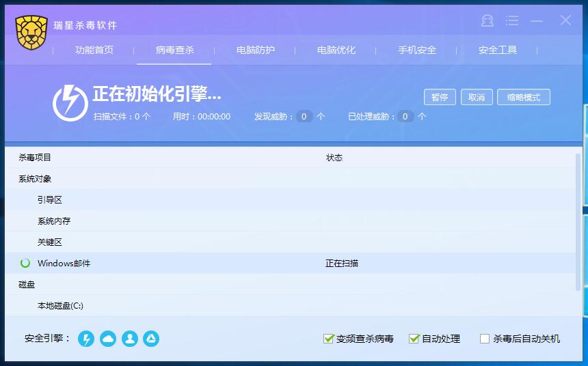
Task: Click the 已处理威胁 count badge
Action: click(405, 117)
